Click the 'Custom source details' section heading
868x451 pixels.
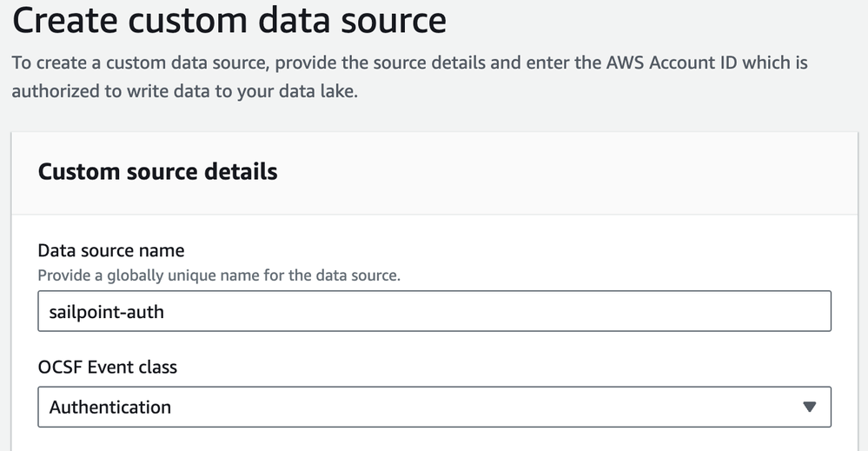[158, 171]
